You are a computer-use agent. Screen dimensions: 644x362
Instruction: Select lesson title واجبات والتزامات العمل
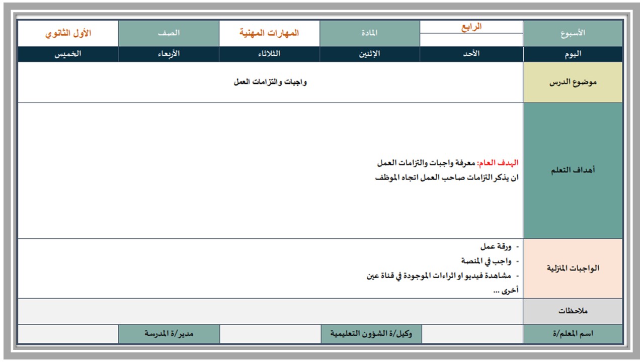pos(270,82)
